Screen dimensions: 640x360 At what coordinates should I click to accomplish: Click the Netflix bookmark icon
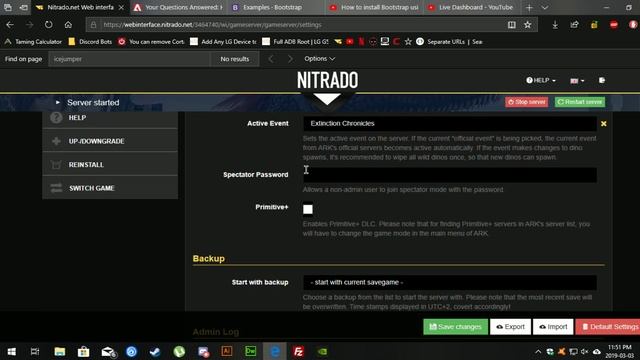tap(361, 42)
